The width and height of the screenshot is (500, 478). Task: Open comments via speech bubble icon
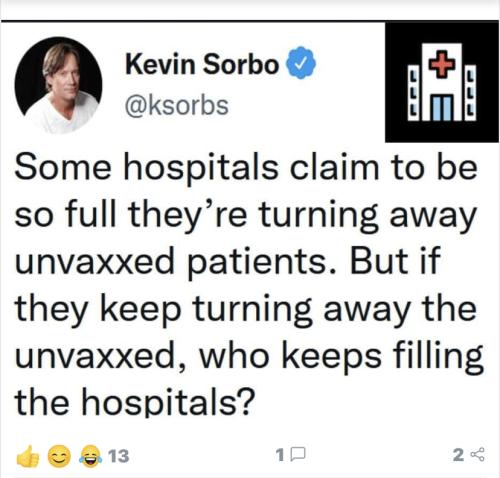tap(298, 454)
